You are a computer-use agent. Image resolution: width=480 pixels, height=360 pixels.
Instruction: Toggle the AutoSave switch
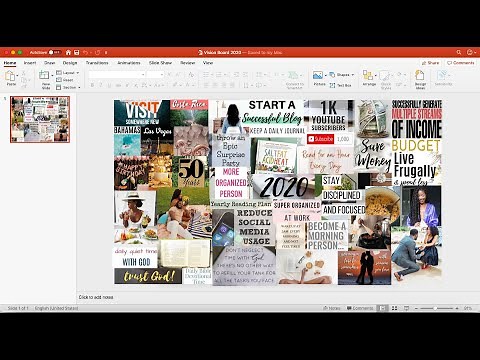(55, 52)
